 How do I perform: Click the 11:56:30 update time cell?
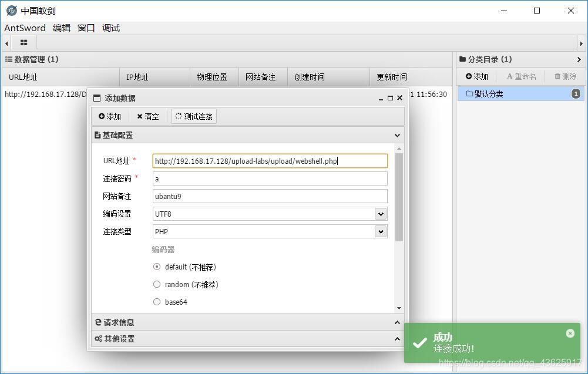point(431,95)
